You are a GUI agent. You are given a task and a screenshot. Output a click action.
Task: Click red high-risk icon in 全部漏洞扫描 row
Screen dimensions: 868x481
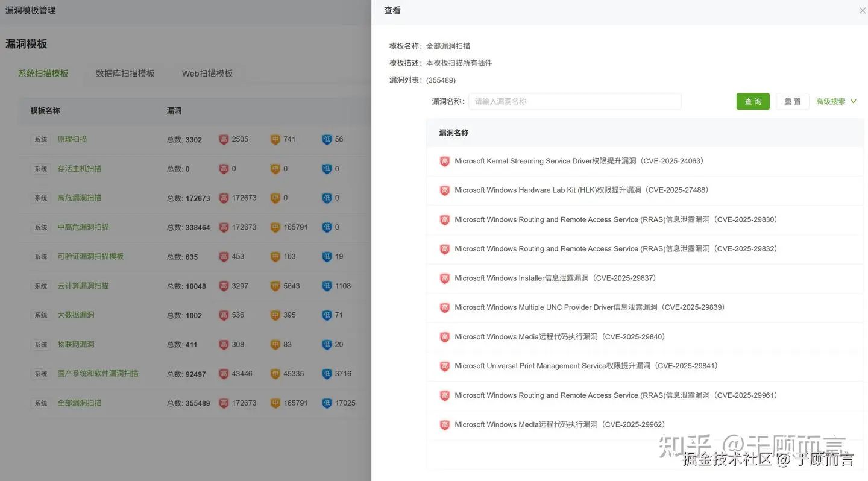[224, 403]
